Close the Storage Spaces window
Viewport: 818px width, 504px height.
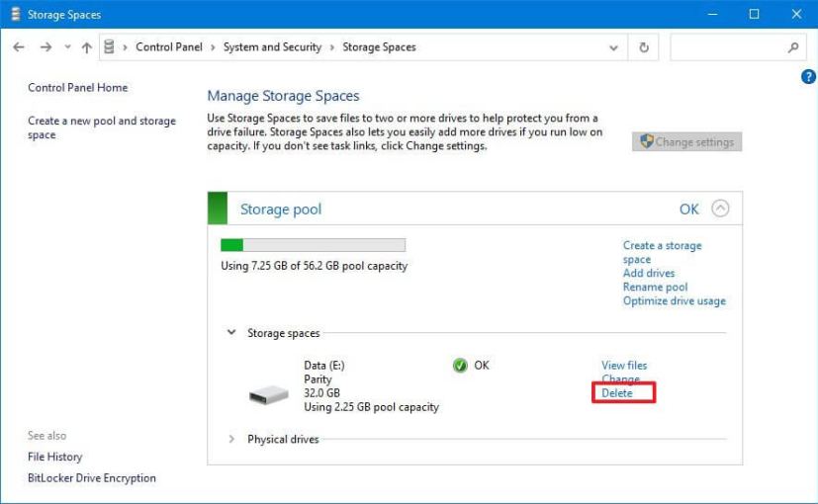pos(796,14)
